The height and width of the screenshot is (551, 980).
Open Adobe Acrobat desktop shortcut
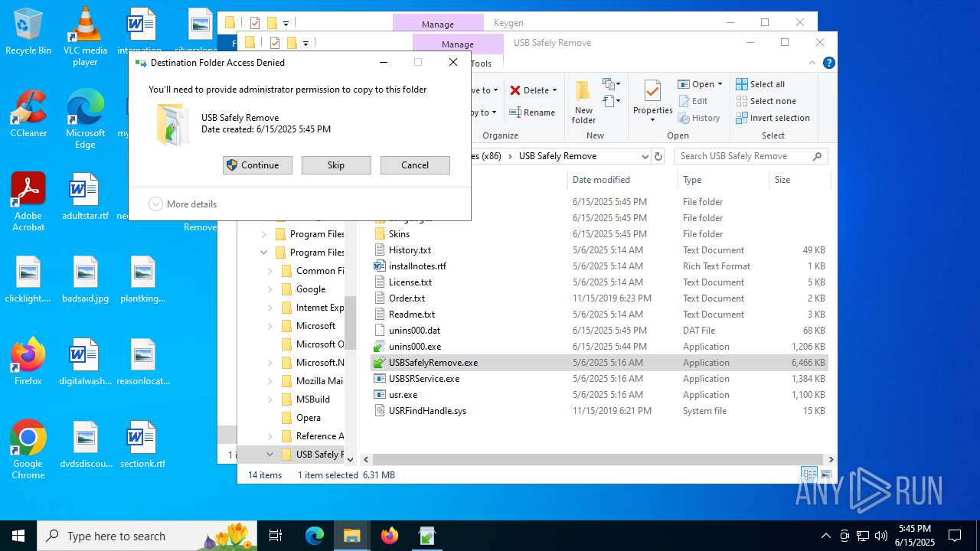(x=28, y=202)
